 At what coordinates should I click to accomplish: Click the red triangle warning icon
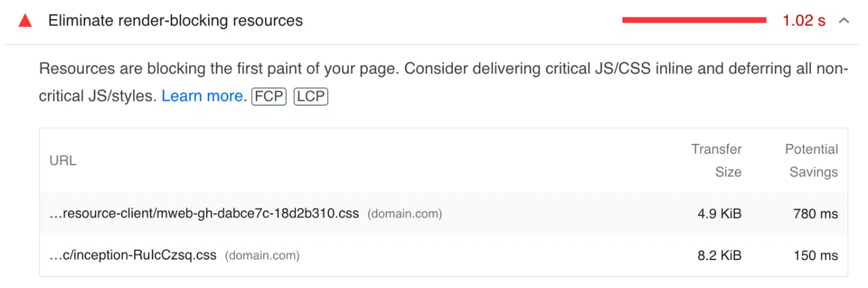pyautogui.click(x=25, y=21)
